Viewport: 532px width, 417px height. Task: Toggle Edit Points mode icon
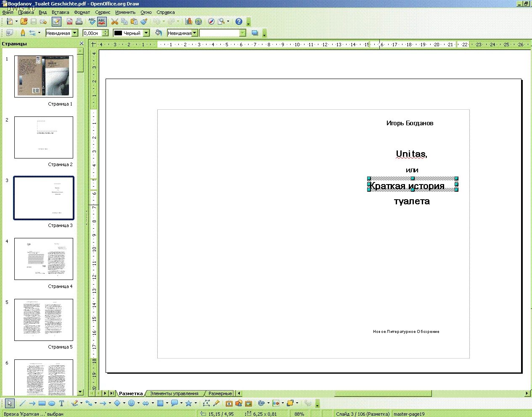pyautogui.click(x=206, y=404)
